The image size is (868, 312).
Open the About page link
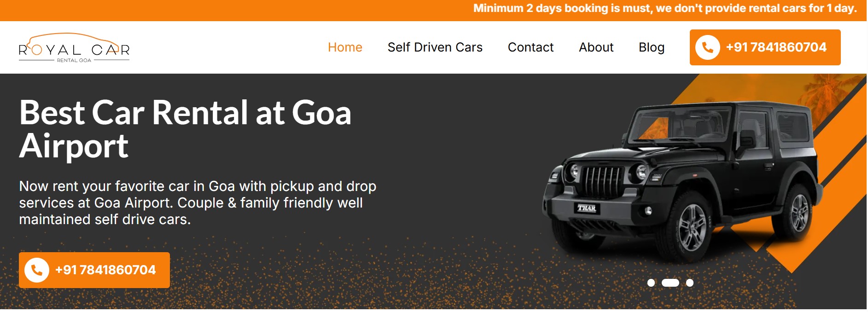[596, 47]
